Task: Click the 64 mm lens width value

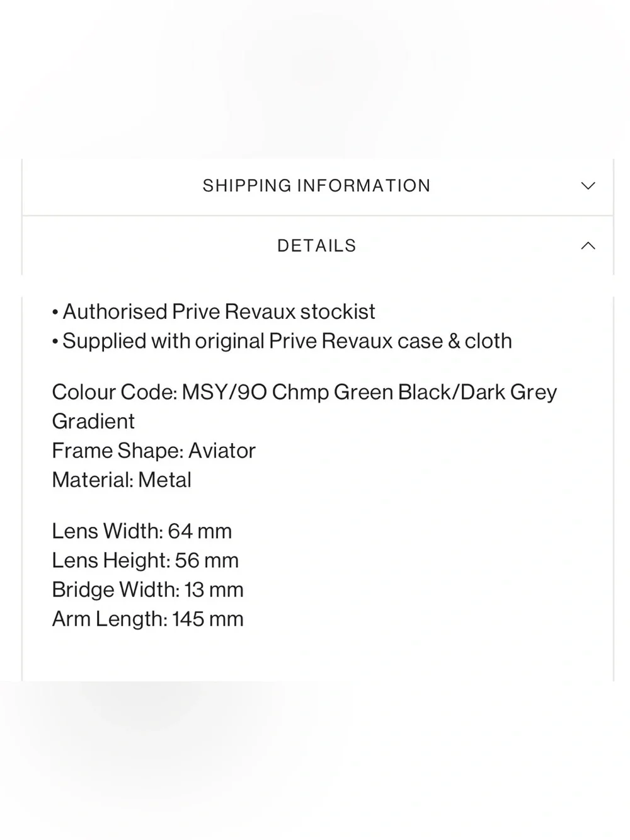Action: (200, 531)
